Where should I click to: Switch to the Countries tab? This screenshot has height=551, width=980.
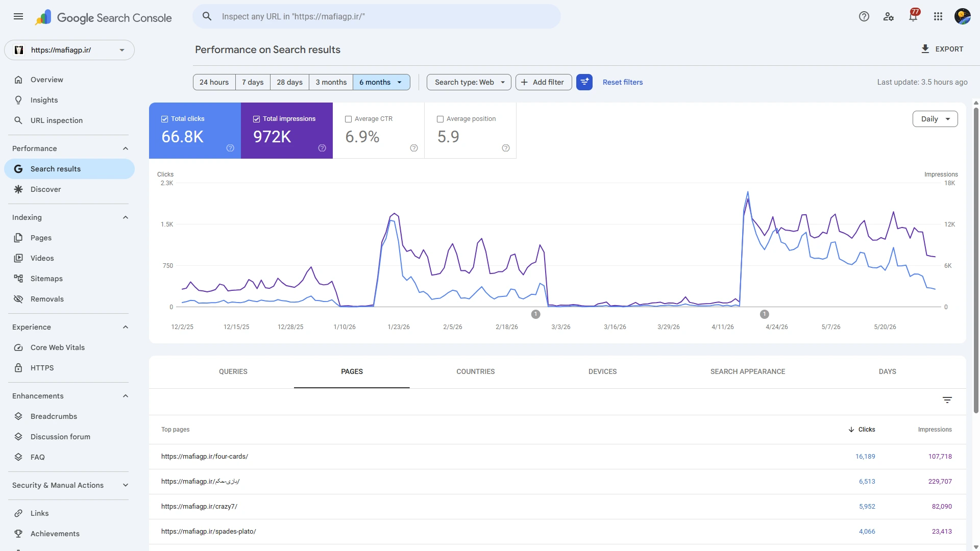[476, 371]
